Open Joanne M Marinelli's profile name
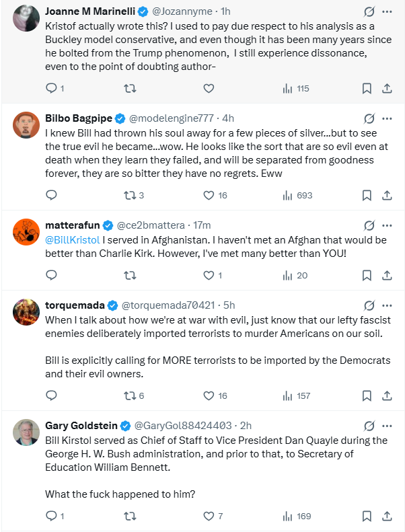This screenshot has width=405, height=532. point(89,11)
